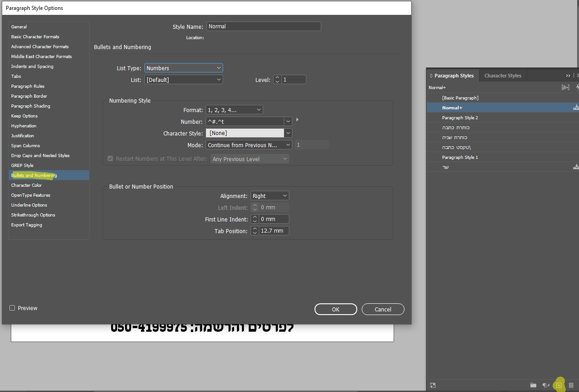Open the GREP Style category
Screen dimensions: 579x392
coord(49,166)
